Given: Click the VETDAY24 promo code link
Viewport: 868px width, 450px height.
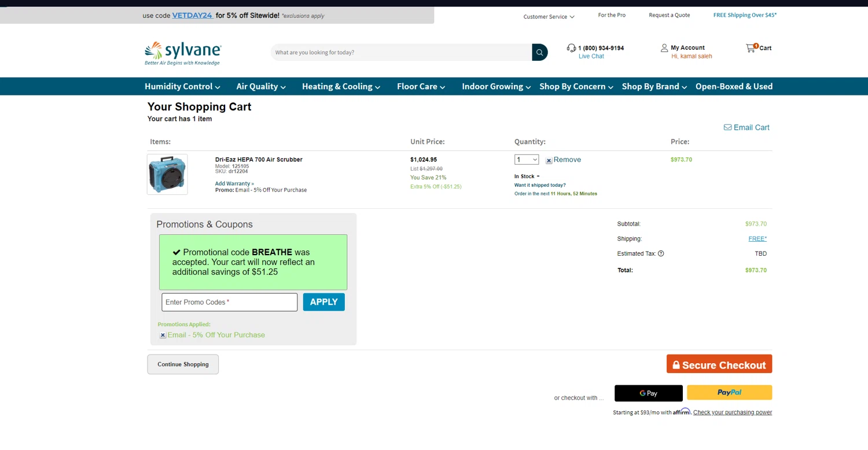Looking at the screenshot, I should [193, 16].
